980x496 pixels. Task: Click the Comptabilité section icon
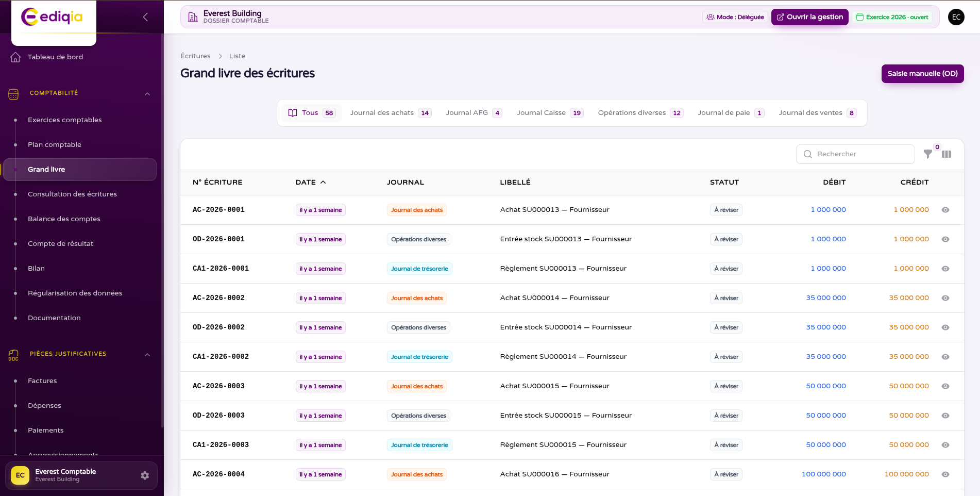pyautogui.click(x=13, y=94)
